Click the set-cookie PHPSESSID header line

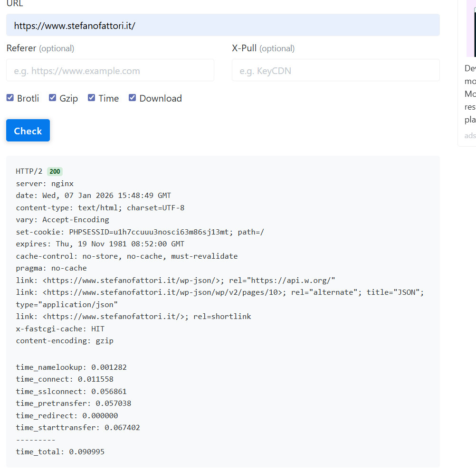click(x=140, y=232)
